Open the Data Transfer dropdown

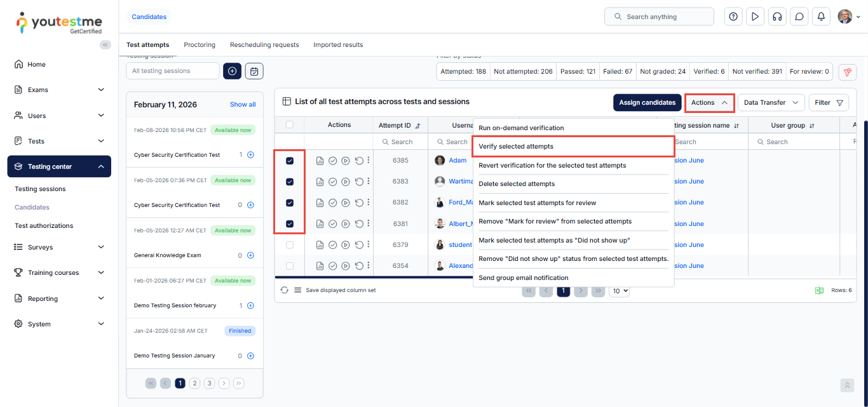click(771, 103)
